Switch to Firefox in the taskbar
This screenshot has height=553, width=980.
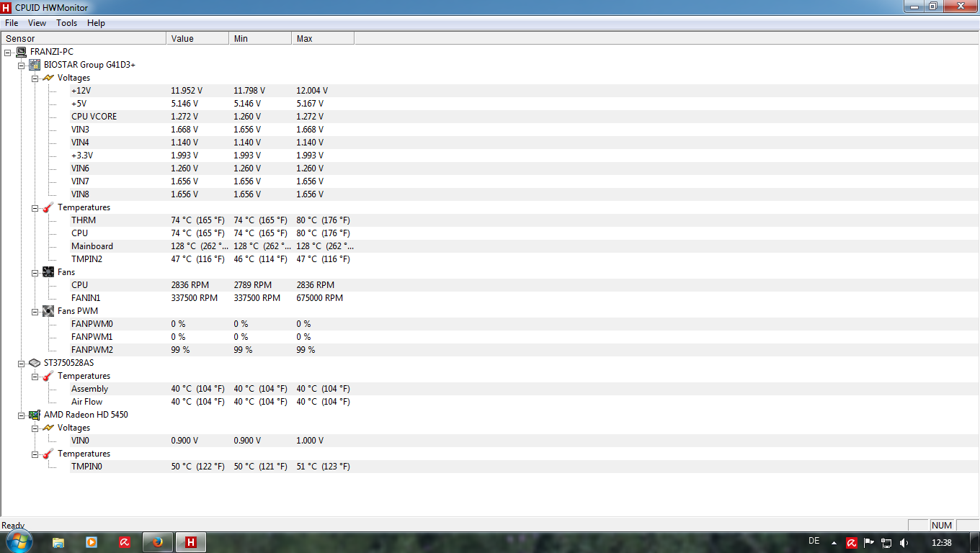(x=158, y=542)
